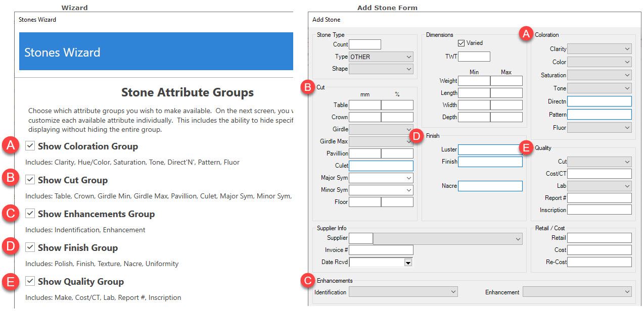644x311 pixels.
Task: Disable Show Enhancements Group checkbox
Action: [x=30, y=214]
